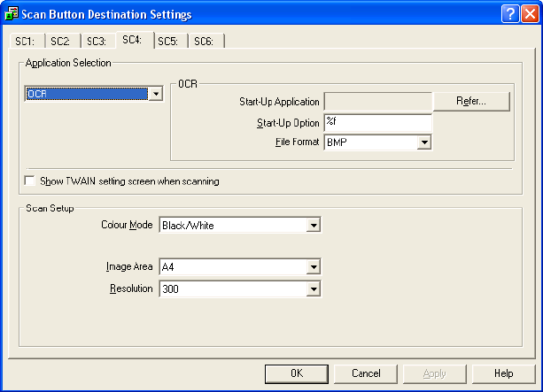Click the Cancel button
The image size is (543, 392).
pyautogui.click(x=366, y=373)
